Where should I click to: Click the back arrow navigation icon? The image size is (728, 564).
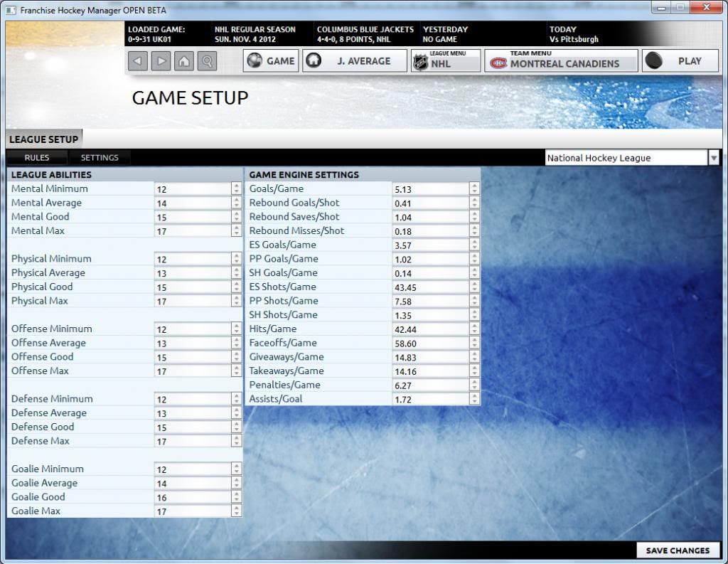click(x=138, y=61)
